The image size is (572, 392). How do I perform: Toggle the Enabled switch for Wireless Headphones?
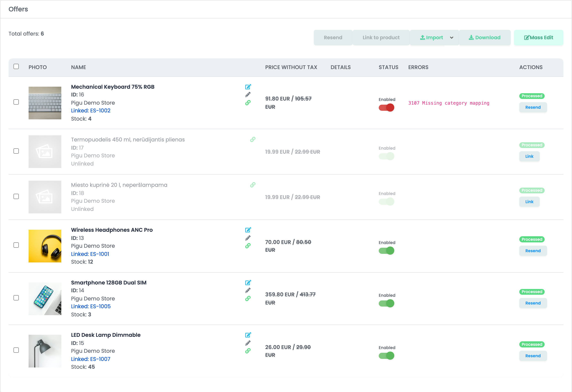387,251
